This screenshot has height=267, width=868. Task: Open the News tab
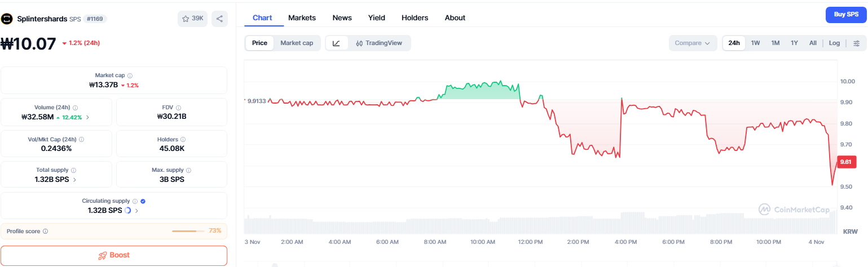pyautogui.click(x=342, y=18)
